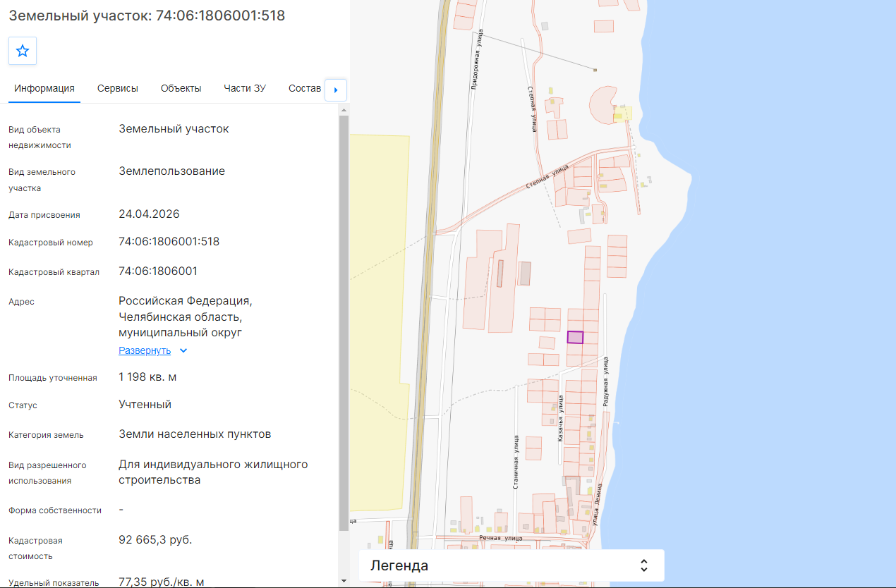The height and width of the screenshot is (588, 896).
Task: Click the scrollbar down arrow in info panel
Action: tap(344, 581)
